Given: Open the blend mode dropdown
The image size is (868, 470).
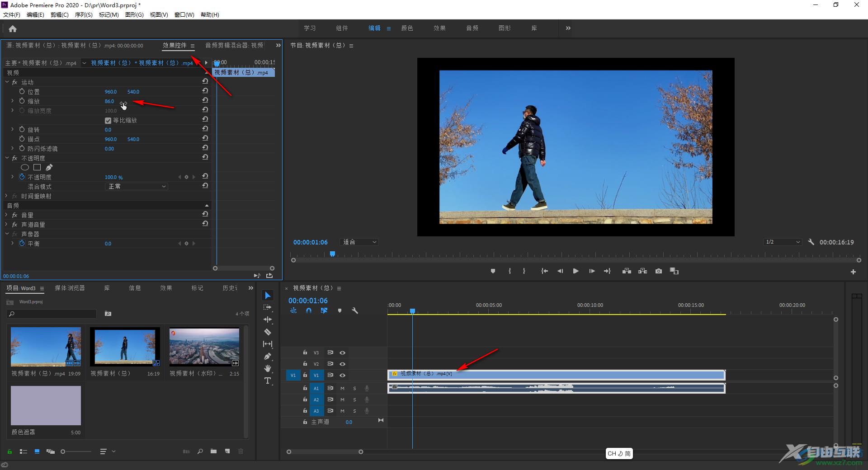Looking at the screenshot, I should (x=137, y=186).
